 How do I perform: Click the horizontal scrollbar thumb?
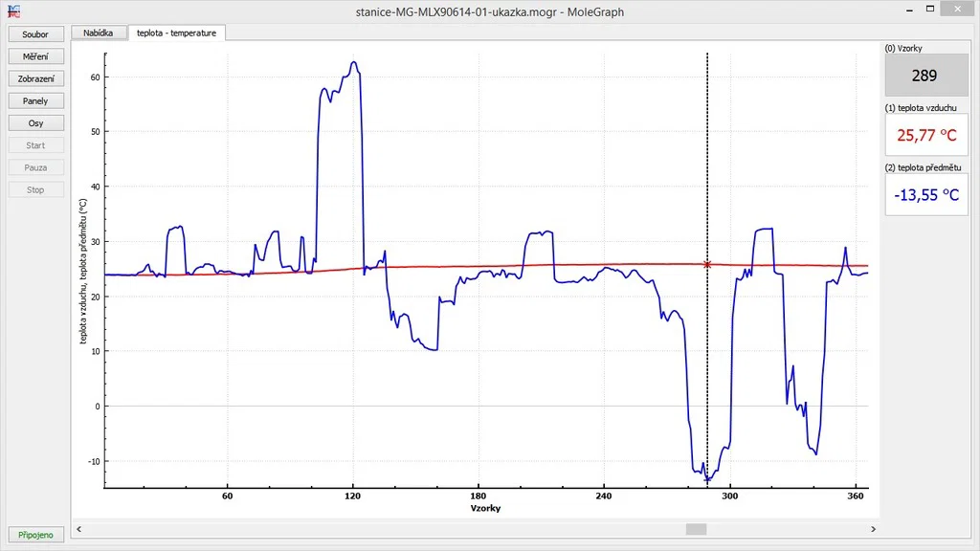(x=697, y=529)
